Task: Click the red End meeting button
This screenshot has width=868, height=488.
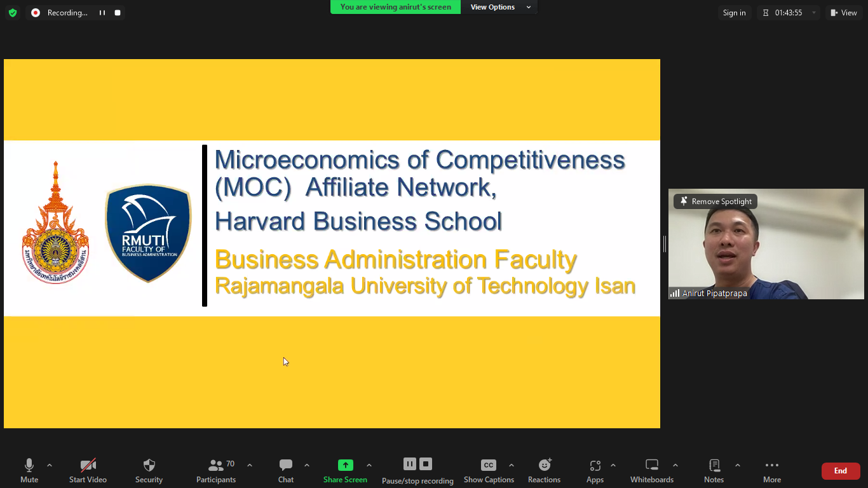Action: pos(841,471)
